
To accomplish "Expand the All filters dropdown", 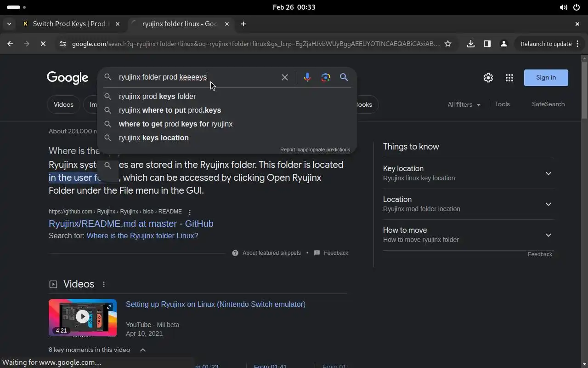I will click(464, 104).
